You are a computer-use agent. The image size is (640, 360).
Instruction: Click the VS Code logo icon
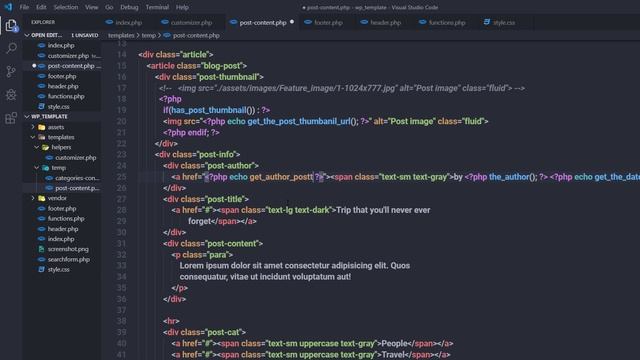[x=8, y=7]
